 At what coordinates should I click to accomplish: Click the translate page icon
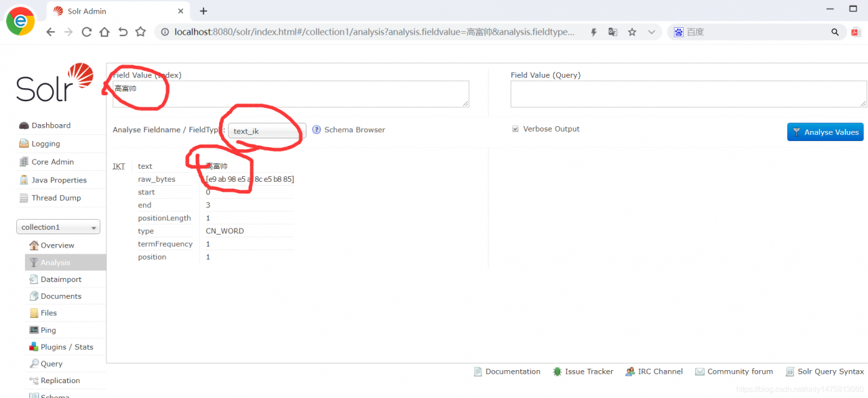(x=613, y=32)
